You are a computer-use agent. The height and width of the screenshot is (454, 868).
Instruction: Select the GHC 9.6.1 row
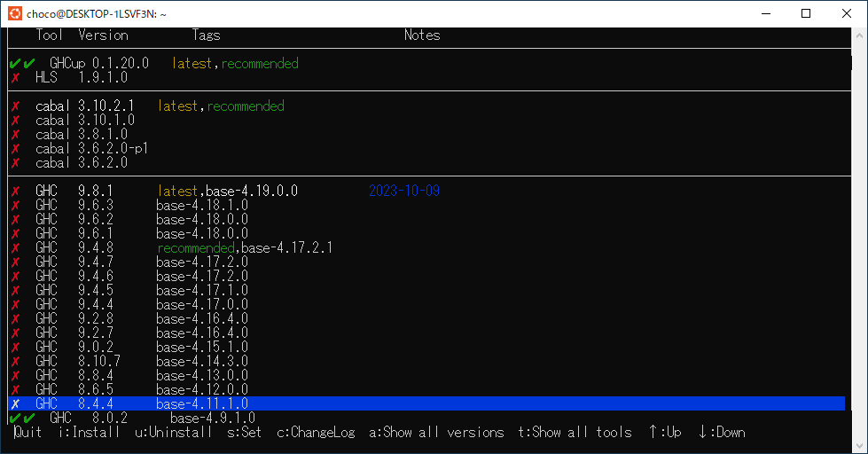(x=430, y=233)
